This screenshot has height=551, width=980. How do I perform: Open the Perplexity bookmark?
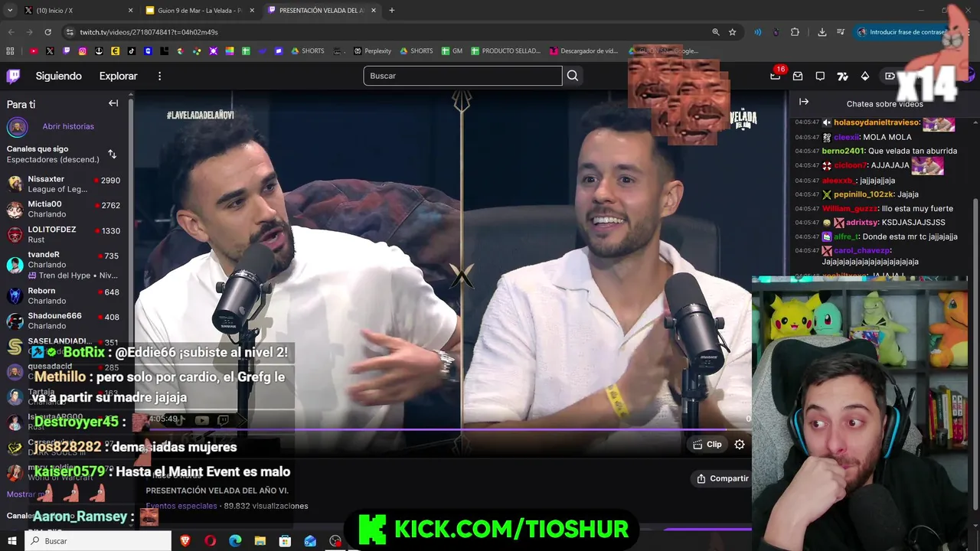372,51
